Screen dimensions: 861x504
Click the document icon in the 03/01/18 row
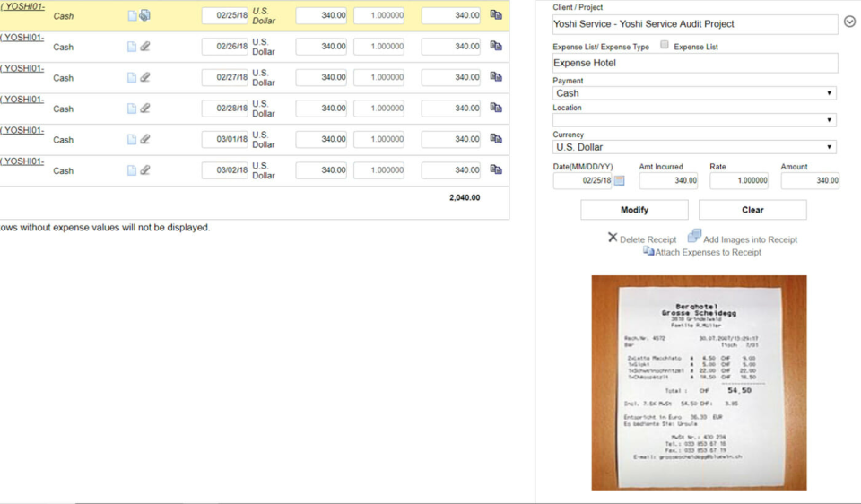132,139
